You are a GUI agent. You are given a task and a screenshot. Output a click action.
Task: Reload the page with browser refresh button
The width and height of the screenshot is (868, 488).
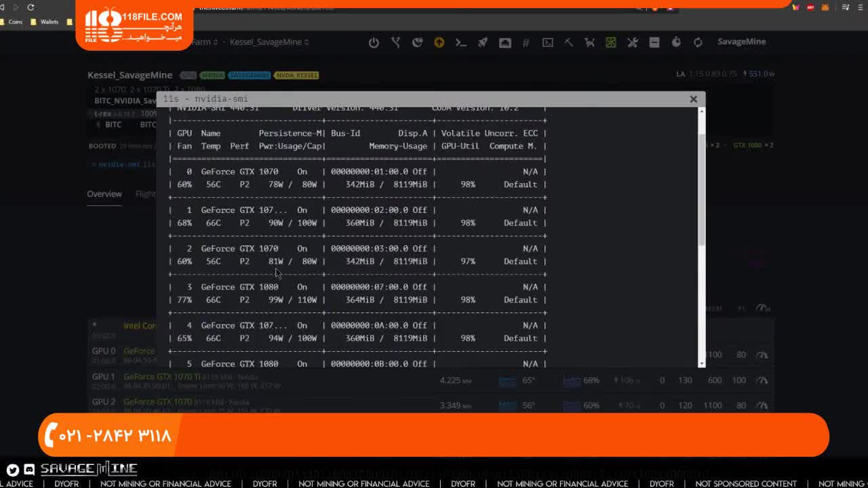[31, 7]
